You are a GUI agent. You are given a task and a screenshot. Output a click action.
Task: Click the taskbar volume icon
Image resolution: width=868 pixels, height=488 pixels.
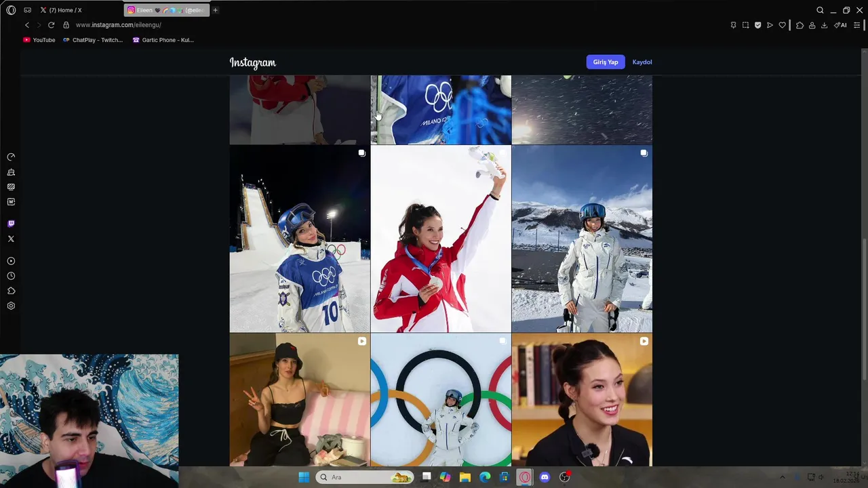pos(821,477)
